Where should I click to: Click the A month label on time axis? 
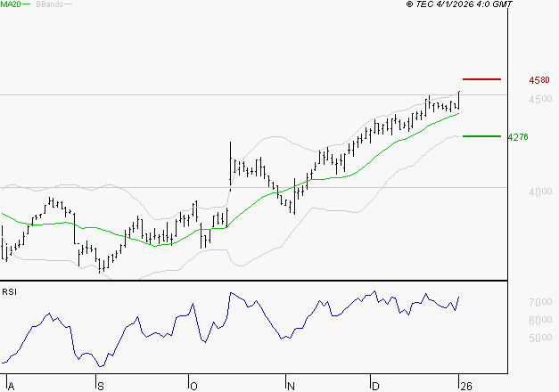11,387
